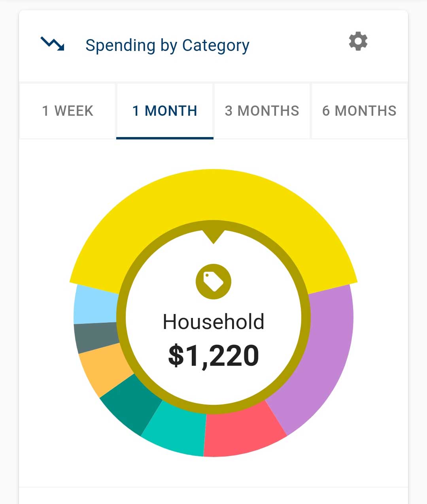
Task: Tap the coral red chart segment
Action: pos(241,433)
